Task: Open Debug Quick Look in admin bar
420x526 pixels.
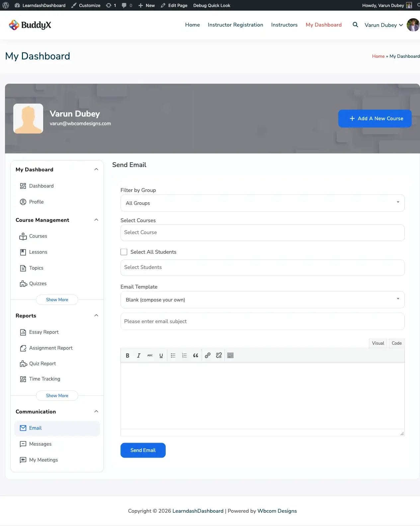Action: point(212,5)
